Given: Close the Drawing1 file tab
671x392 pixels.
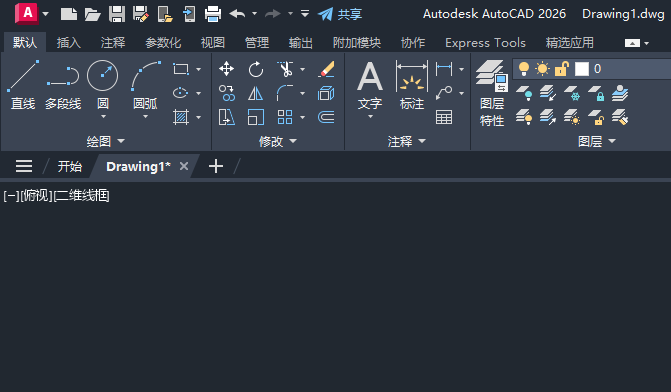Looking at the screenshot, I should (184, 166).
